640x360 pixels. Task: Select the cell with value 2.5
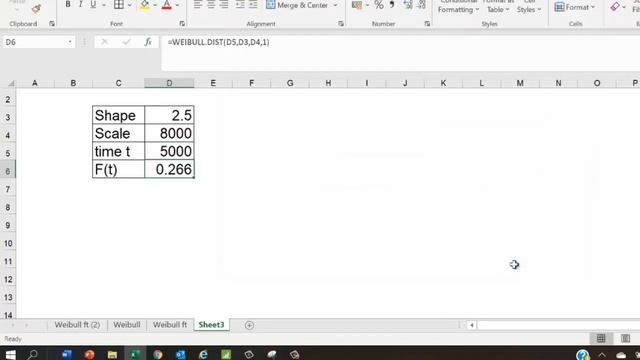click(169, 115)
